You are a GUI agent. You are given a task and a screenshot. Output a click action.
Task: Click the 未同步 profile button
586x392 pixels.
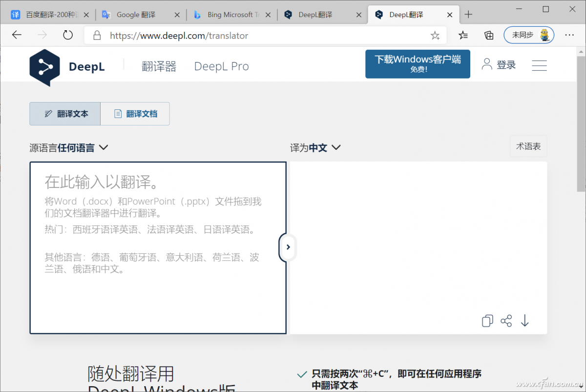click(x=529, y=35)
